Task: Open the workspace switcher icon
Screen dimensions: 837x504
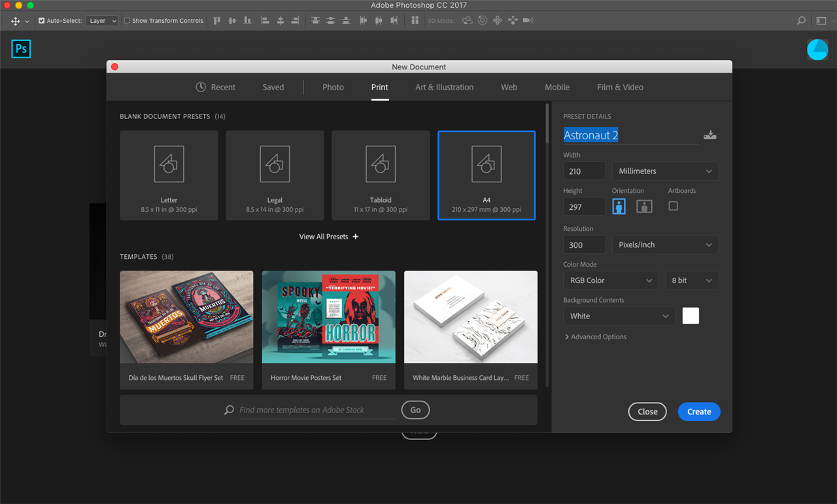Action: point(821,21)
